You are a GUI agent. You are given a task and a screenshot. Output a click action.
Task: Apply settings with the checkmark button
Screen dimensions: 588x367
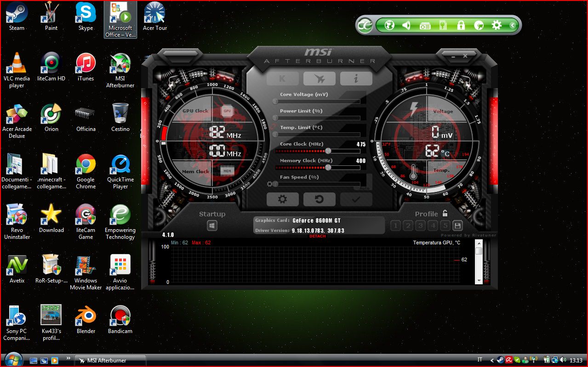pyautogui.click(x=356, y=199)
